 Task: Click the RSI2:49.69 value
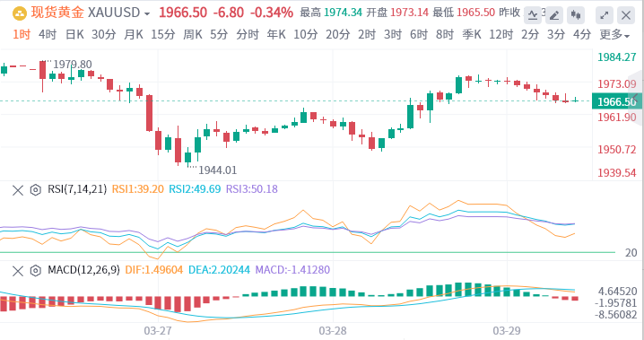point(195,189)
